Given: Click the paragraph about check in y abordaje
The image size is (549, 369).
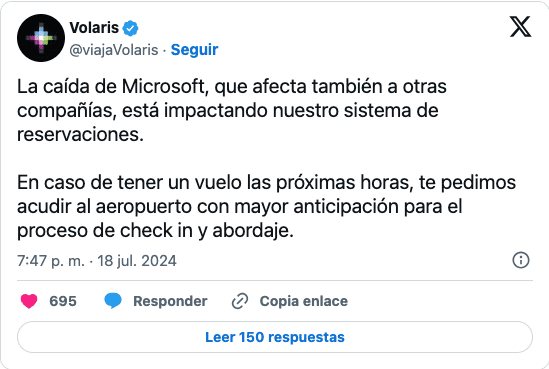Looking at the screenshot, I should (266, 207).
